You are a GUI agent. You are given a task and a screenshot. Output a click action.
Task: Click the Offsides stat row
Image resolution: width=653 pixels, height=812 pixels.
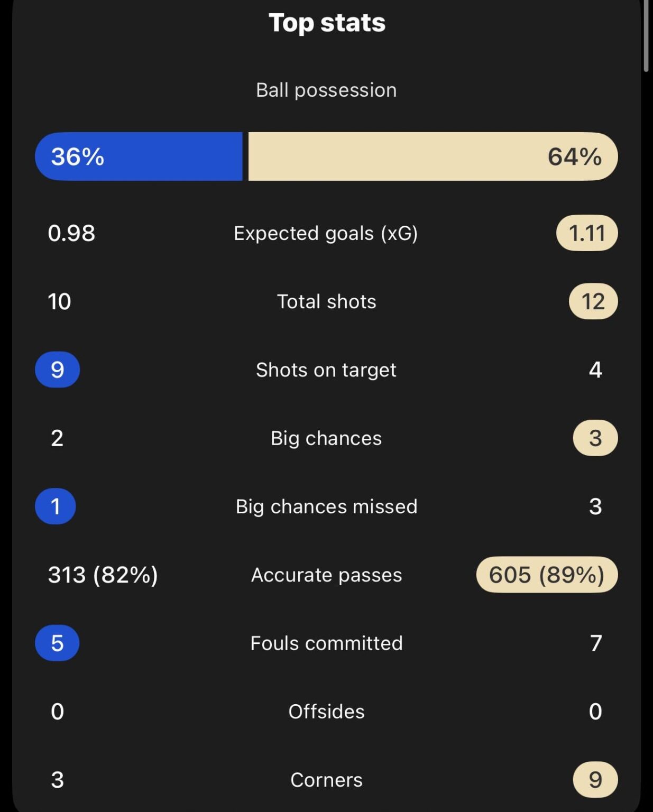326,712
